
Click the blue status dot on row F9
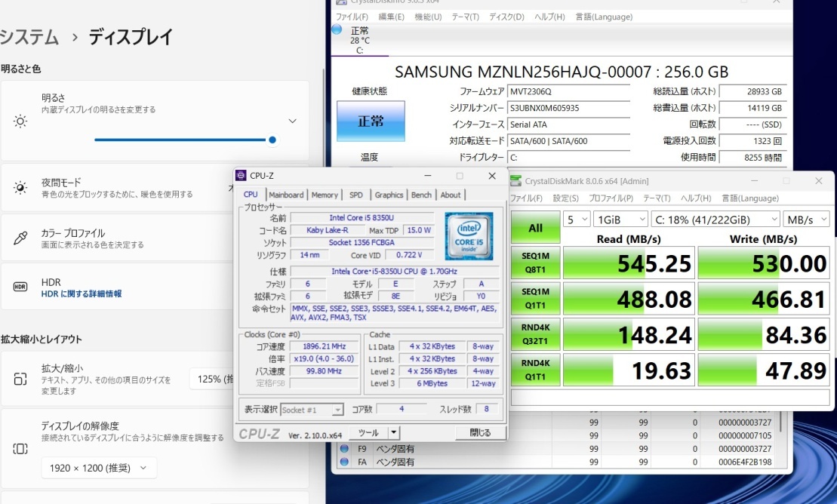click(344, 448)
